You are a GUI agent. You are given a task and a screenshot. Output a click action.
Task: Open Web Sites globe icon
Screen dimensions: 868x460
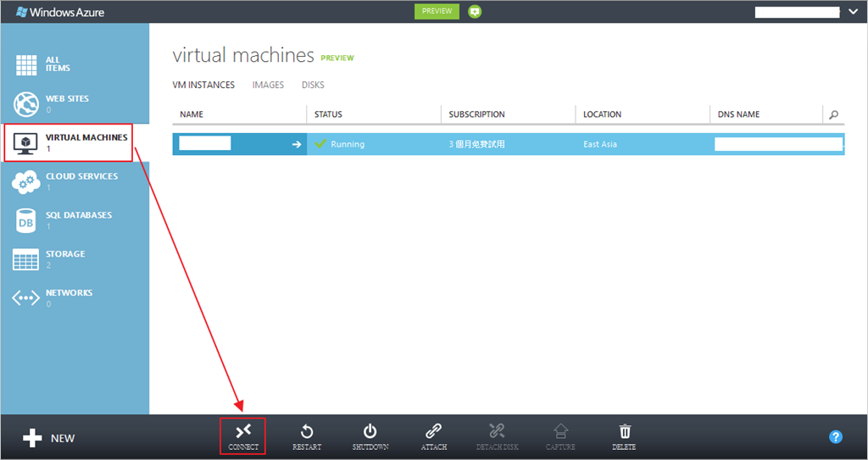[26, 103]
